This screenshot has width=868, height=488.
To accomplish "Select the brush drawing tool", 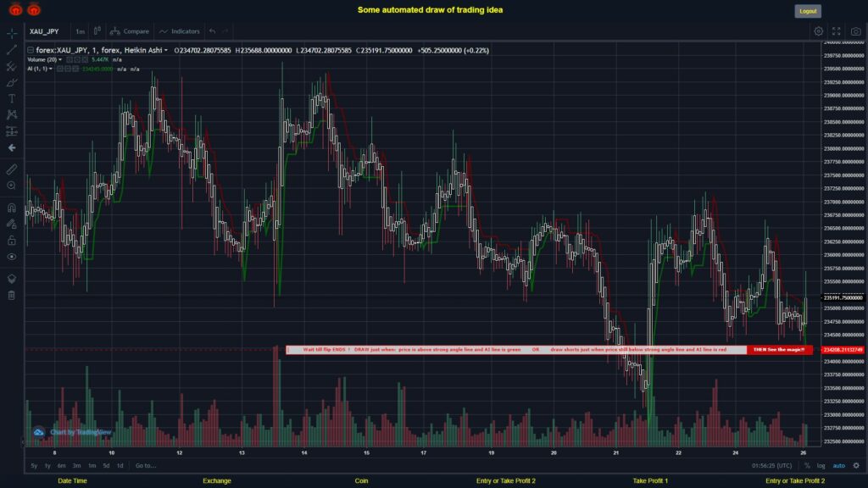I will [12, 82].
